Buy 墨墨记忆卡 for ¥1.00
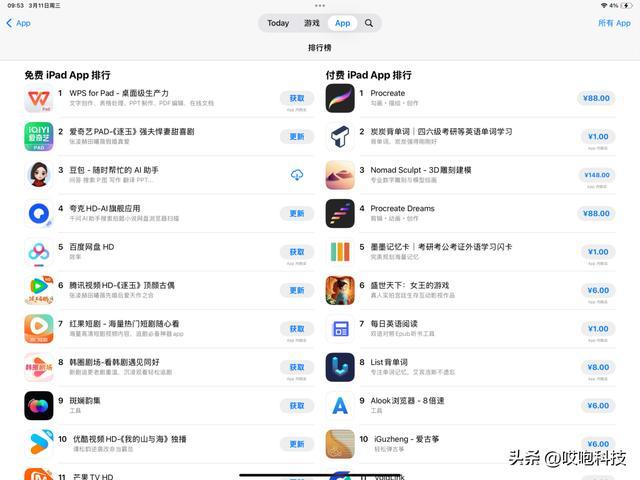This screenshot has height=480, width=640. tap(598, 252)
